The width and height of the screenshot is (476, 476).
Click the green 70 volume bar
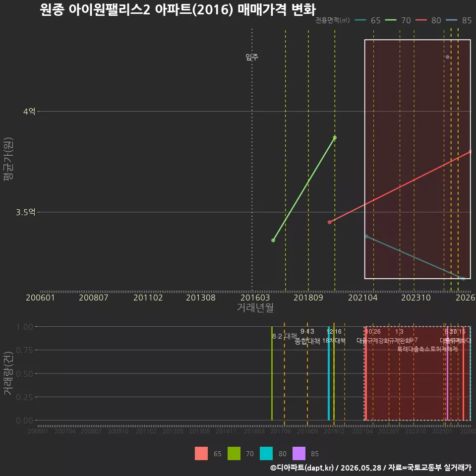272,373
